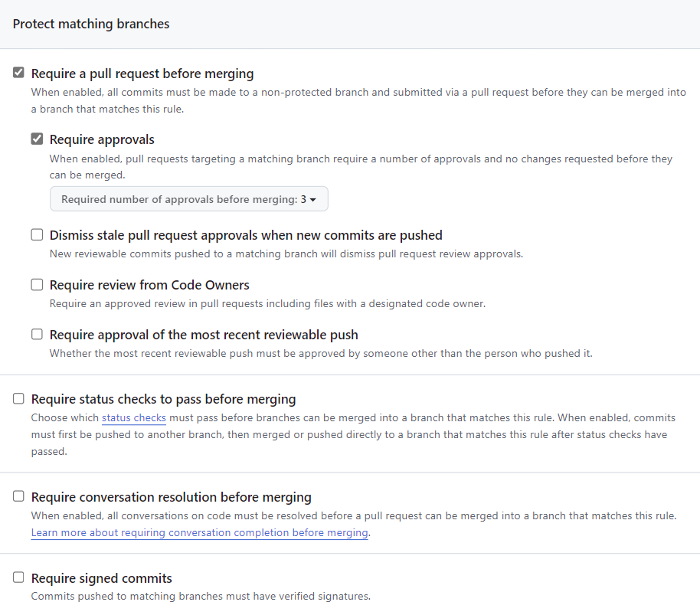Check the most recent reviewable push approval box
Screen dimensions: 700x615
pyautogui.click(x=37, y=335)
